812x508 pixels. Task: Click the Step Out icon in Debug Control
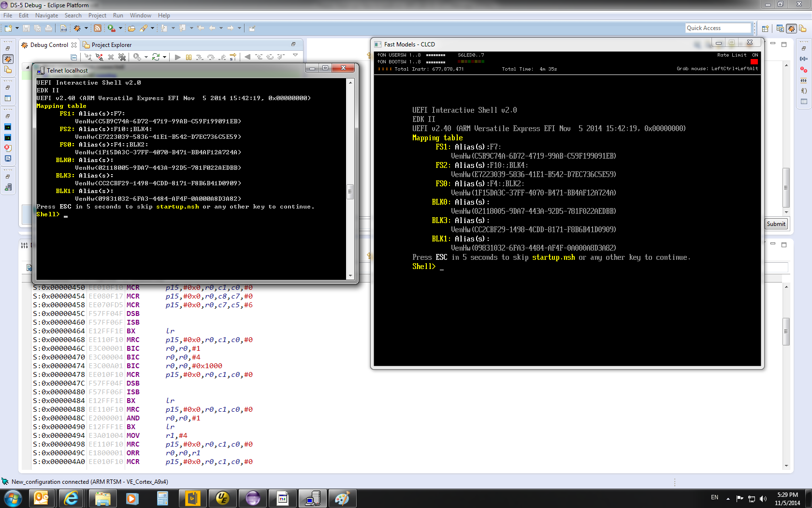pyautogui.click(x=222, y=57)
